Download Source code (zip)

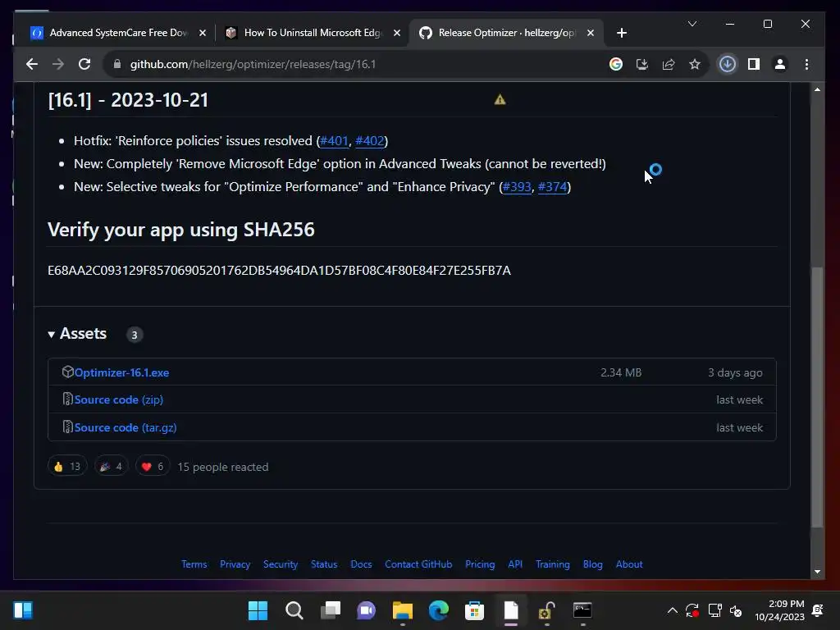coord(118,399)
